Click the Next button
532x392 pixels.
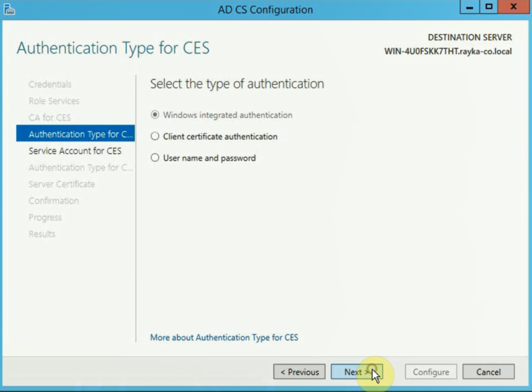(x=356, y=372)
